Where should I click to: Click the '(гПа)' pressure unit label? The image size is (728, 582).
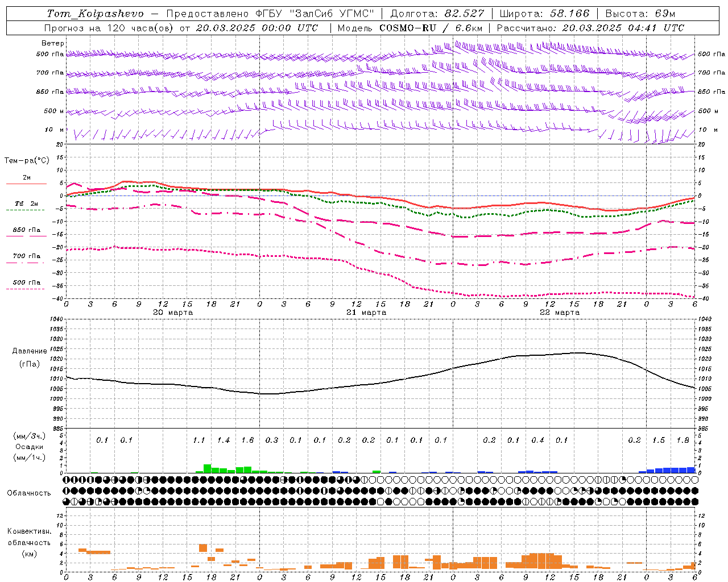point(30,364)
